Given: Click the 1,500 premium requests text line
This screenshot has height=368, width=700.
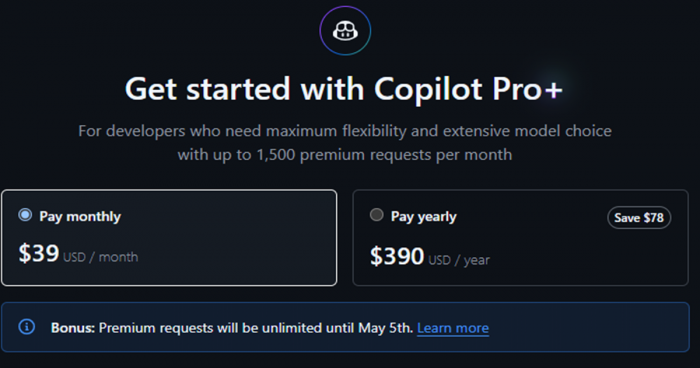Looking at the screenshot, I should [345, 155].
